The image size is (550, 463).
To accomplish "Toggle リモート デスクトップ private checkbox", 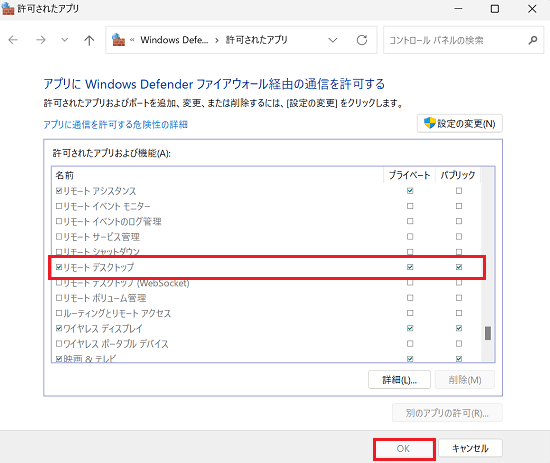I will (x=410, y=267).
